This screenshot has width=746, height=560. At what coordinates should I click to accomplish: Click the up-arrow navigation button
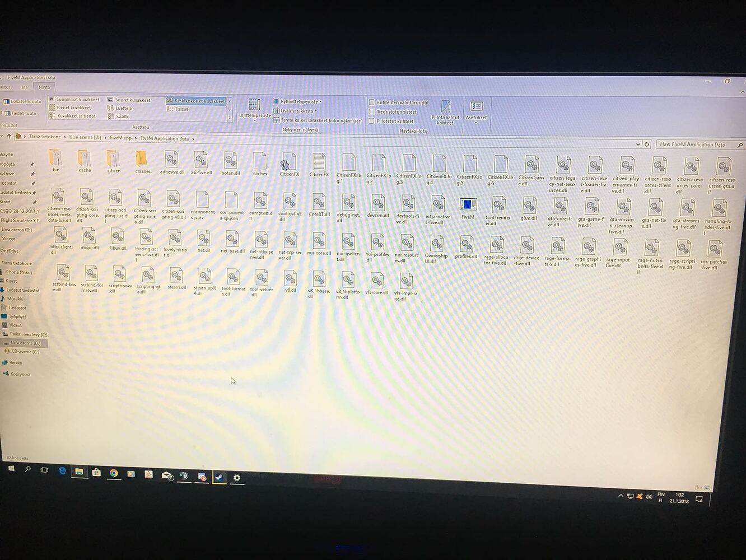tap(9, 136)
